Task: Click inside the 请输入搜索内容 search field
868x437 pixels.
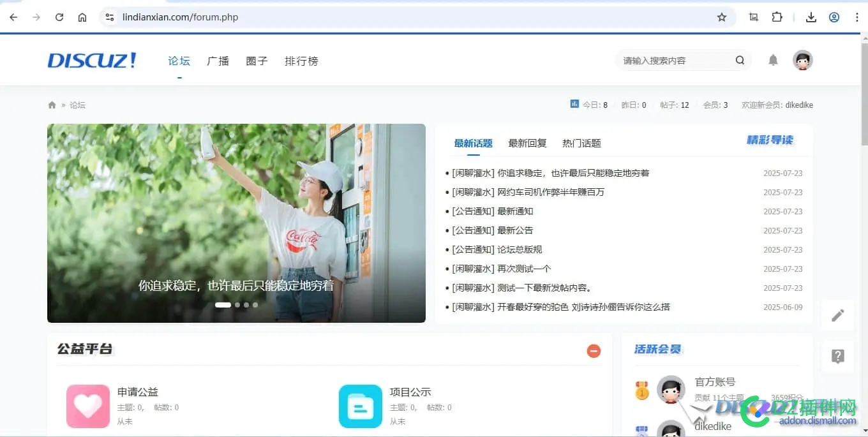Action: point(670,60)
